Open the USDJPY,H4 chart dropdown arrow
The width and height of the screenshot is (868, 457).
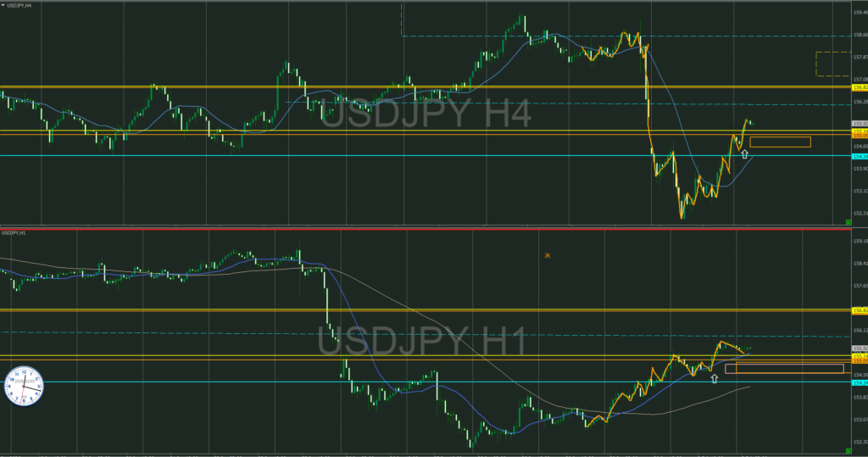[3, 5]
